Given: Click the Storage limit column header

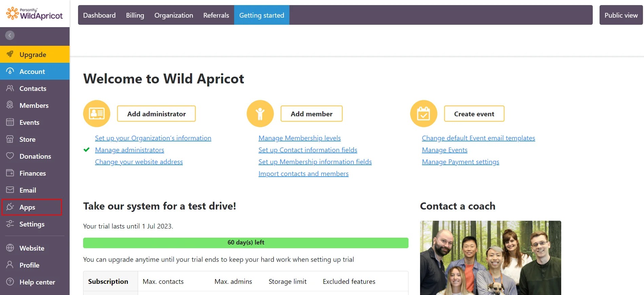Looking at the screenshot, I should (287, 281).
